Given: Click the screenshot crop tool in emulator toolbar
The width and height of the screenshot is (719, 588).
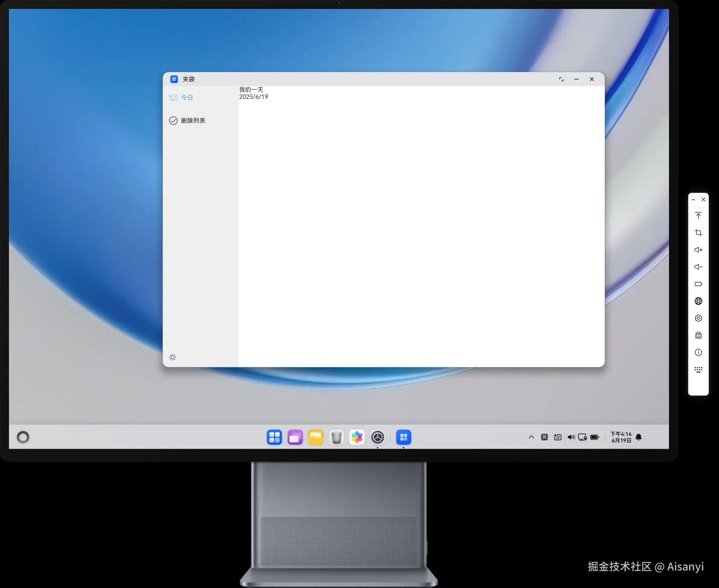Looking at the screenshot, I should (698, 233).
